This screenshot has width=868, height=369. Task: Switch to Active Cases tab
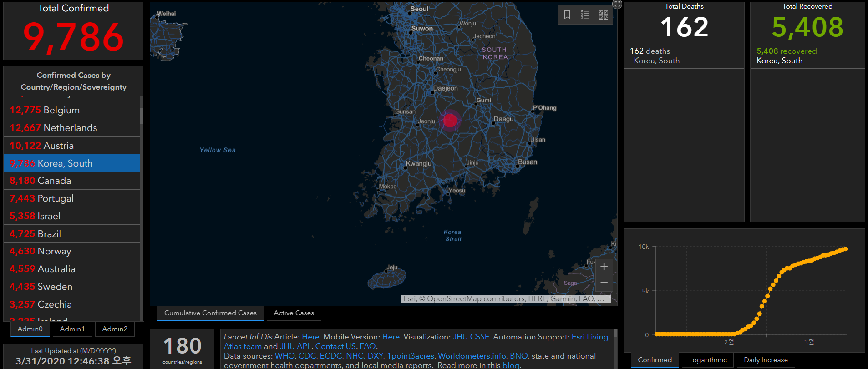(x=294, y=313)
